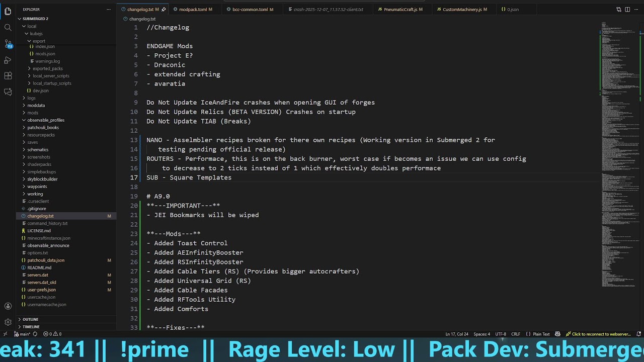Split the editor right
This screenshot has width=644, height=362.
coord(627,10)
